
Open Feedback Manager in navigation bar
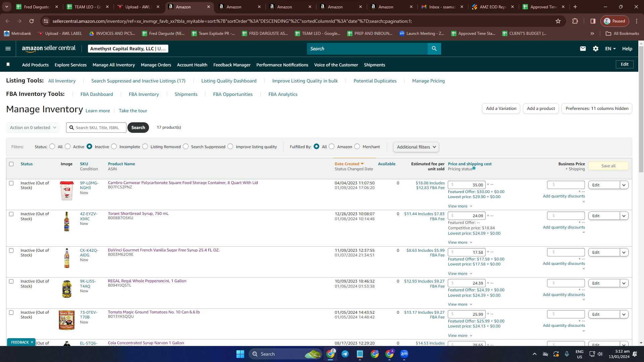(232, 65)
